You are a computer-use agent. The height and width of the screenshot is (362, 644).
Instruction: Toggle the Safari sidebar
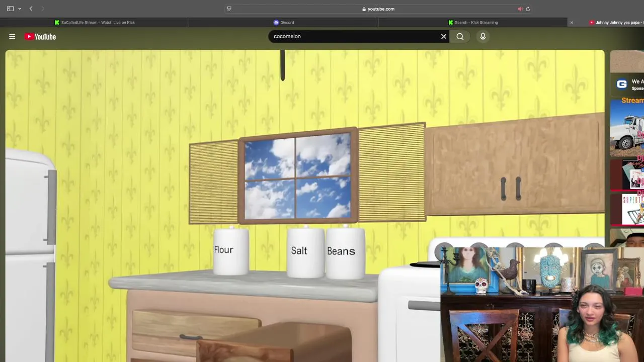(10, 9)
